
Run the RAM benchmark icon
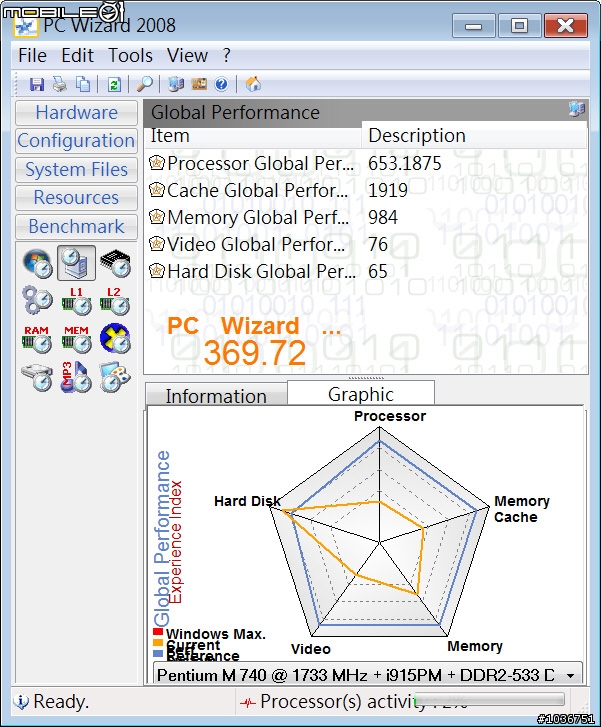[x=37, y=338]
